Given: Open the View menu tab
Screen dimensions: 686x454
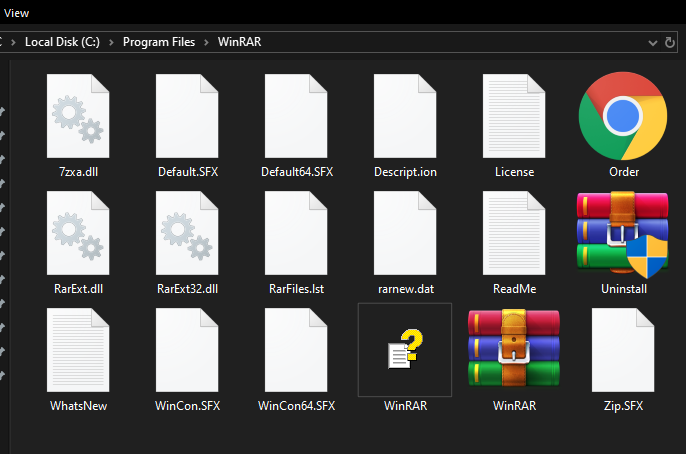Looking at the screenshot, I should tap(16, 13).
